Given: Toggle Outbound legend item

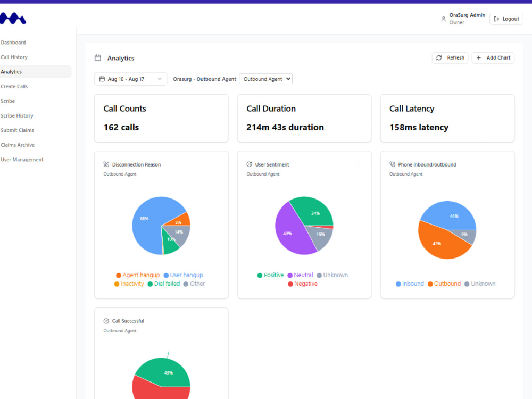Looking at the screenshot, I should point(444,284).
